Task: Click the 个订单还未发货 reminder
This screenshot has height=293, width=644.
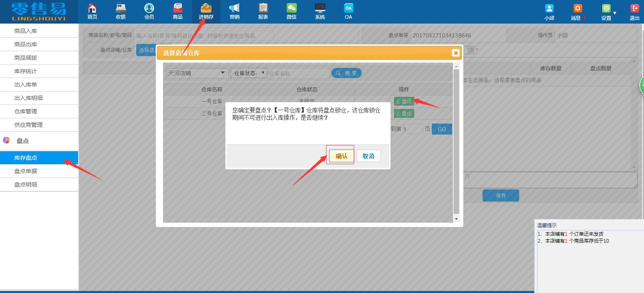Action: [586, 234]
